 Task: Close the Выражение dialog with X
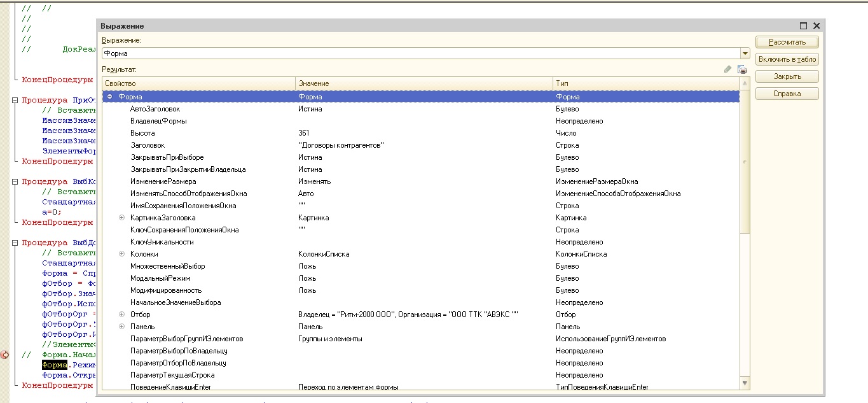point(816,26)
